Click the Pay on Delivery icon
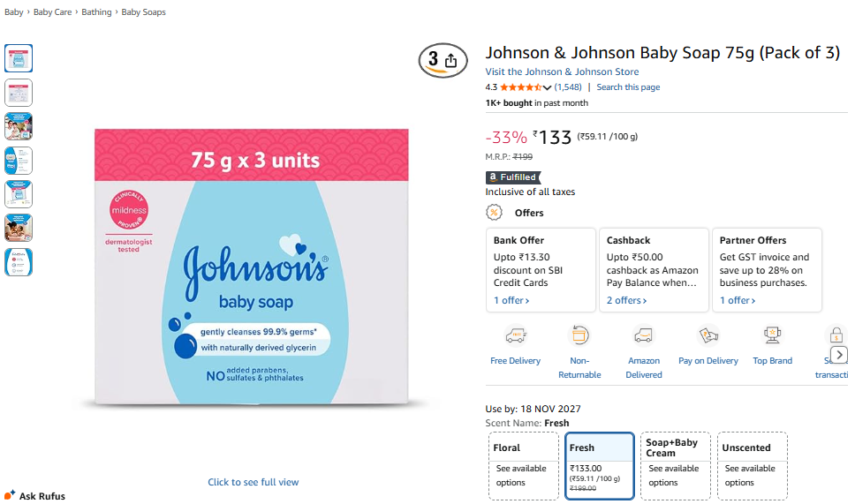This screenshot has width=855, height=504. [707, 335]
